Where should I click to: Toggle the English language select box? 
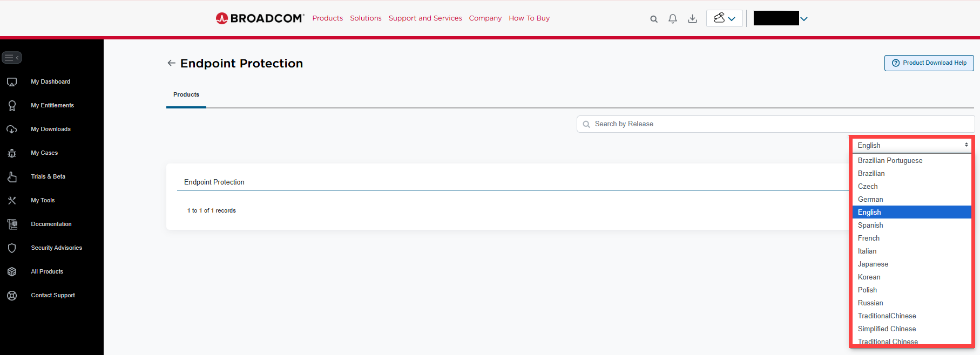click(x=912, y=146)
